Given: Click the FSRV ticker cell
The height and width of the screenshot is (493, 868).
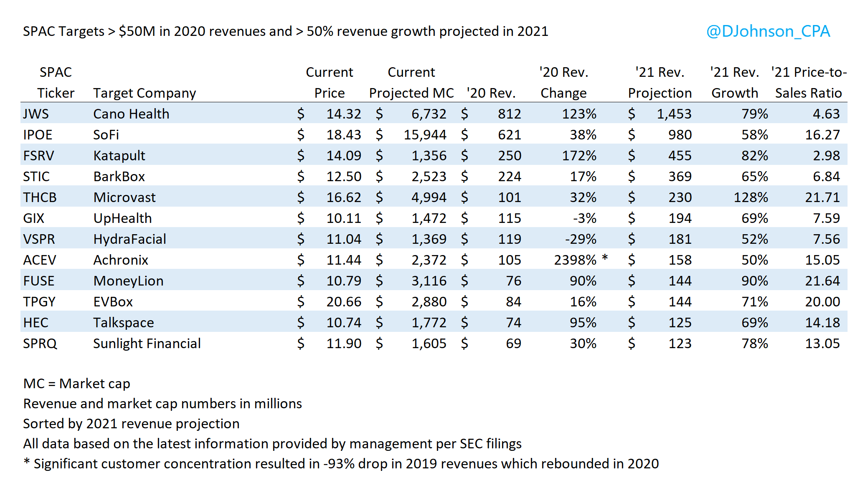Looking at the screenshot, I should pyautogui.click(x=38, y=156).
